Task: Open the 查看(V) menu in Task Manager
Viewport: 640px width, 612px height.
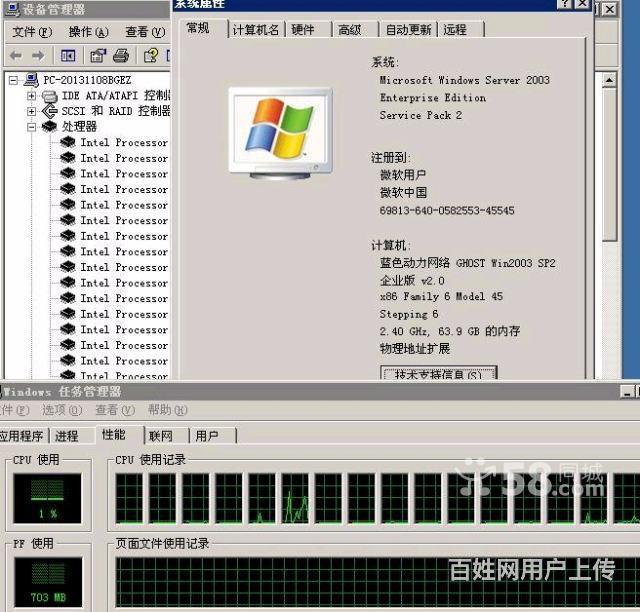Action: point(115,409)
